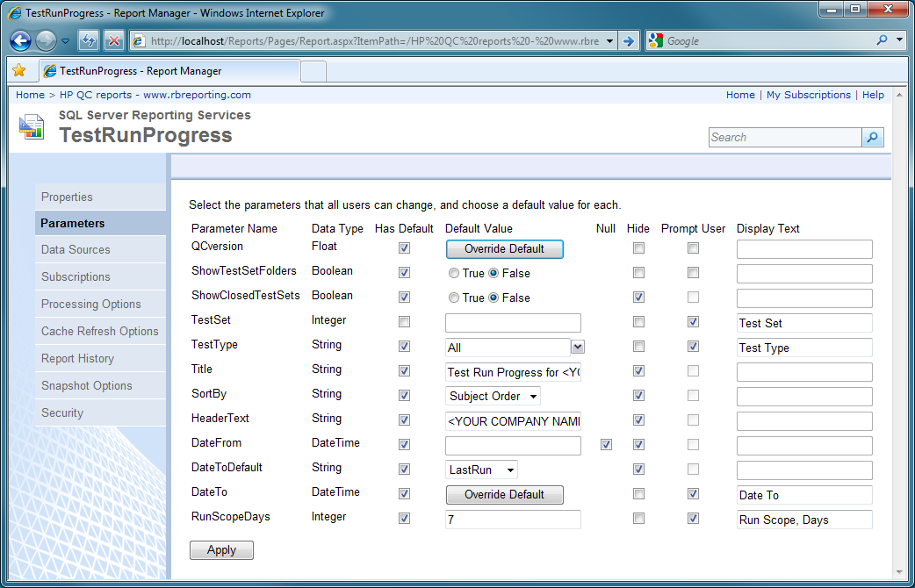Open the Favorites star icon
915x588 pixels.
pos(20,70)
